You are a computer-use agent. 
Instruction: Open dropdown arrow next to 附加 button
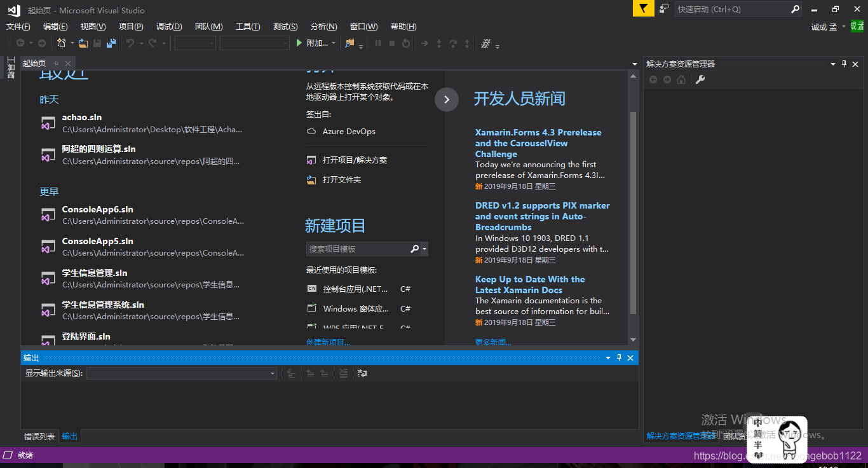[x=334, y=43]
